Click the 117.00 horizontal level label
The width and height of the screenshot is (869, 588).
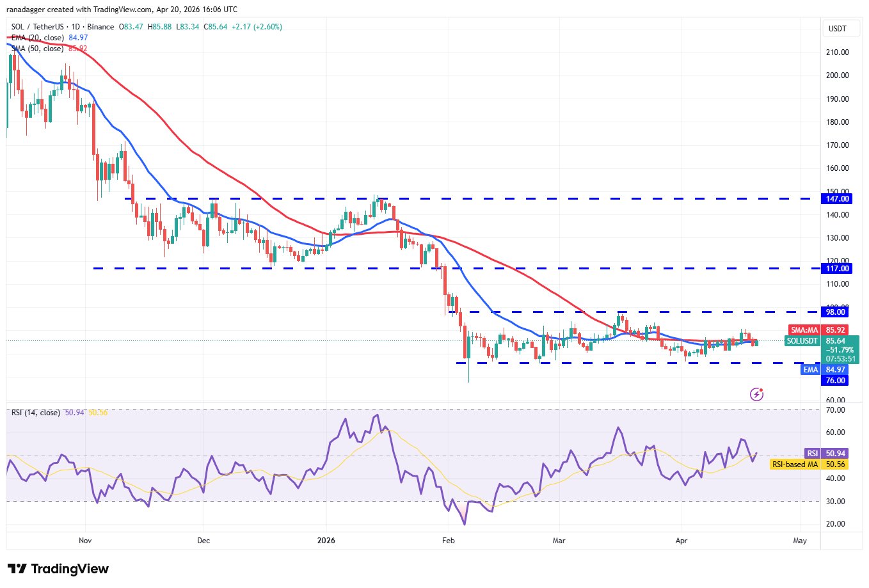[837, 269]
